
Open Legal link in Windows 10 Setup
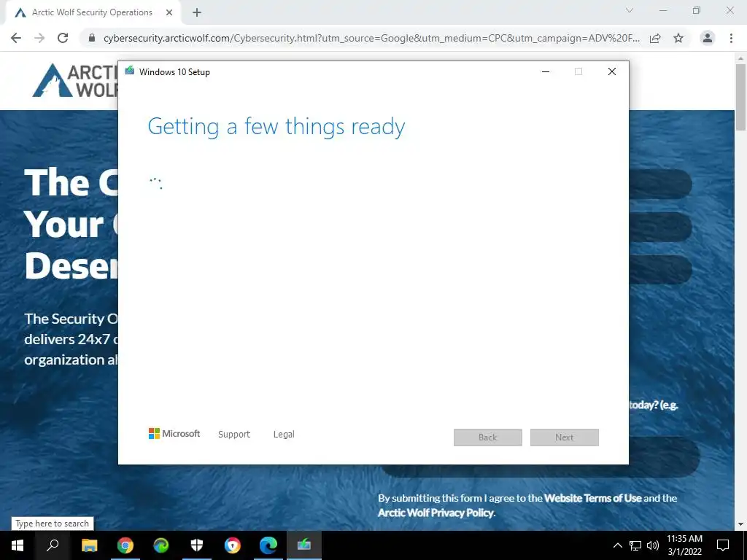[284, 435]
